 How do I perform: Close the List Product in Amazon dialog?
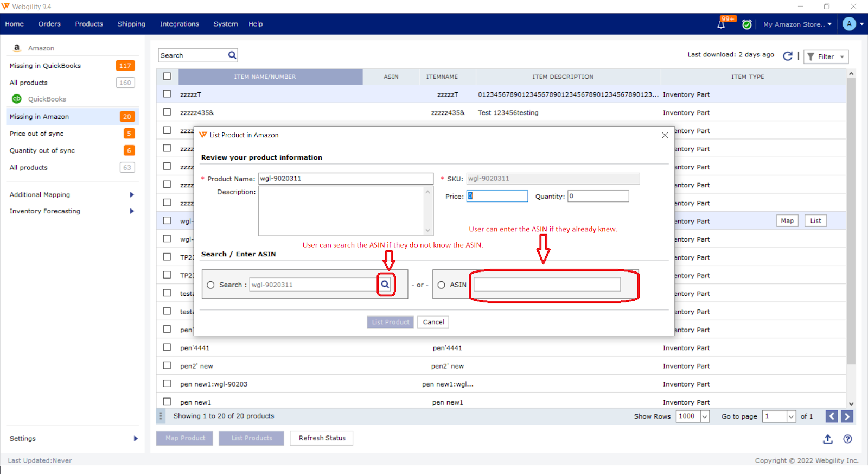[x=665, y=135]
